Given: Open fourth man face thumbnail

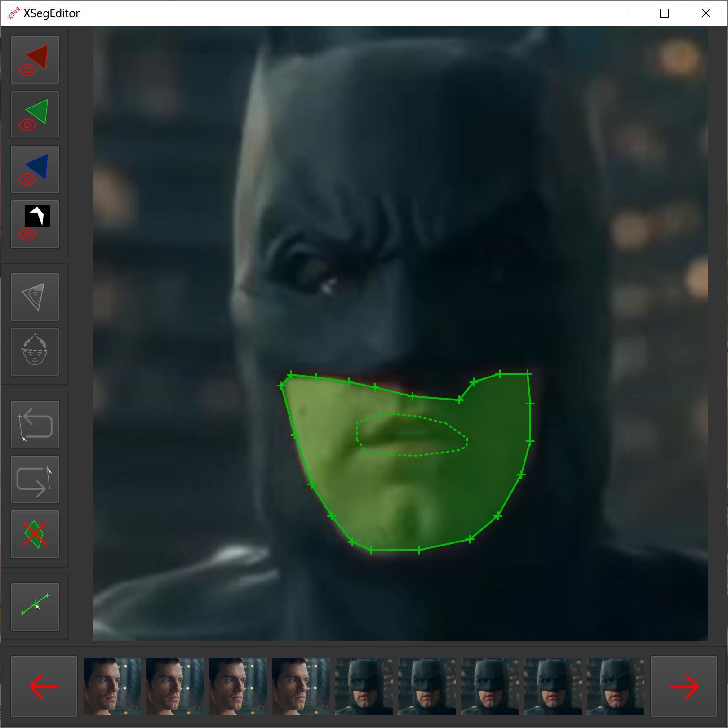Looking at the screenshot, I should 301,687.
